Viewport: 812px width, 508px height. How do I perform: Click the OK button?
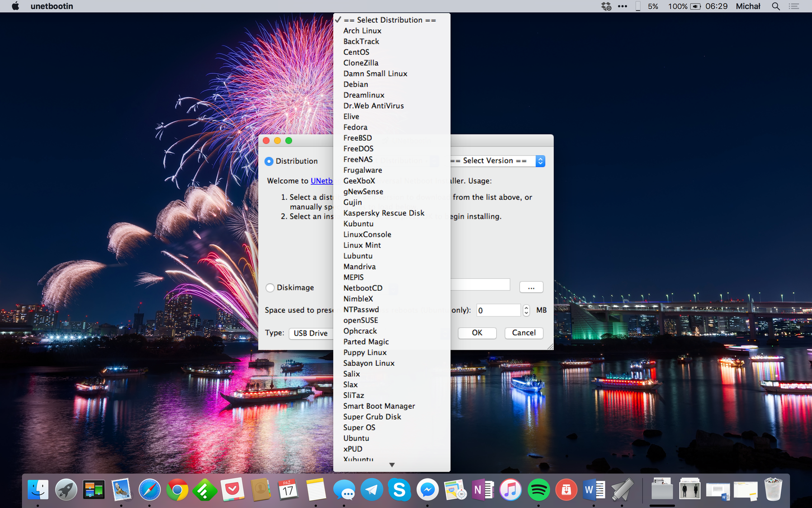477,333
